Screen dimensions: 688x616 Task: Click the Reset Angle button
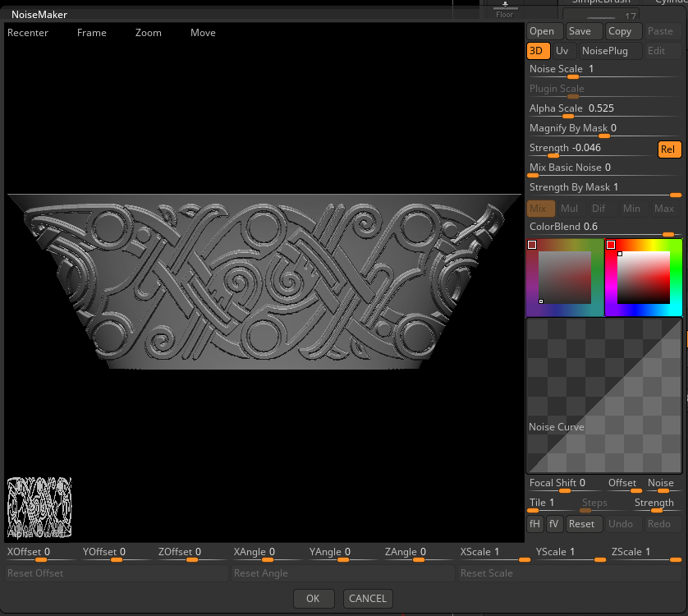[x=342, y=573]
